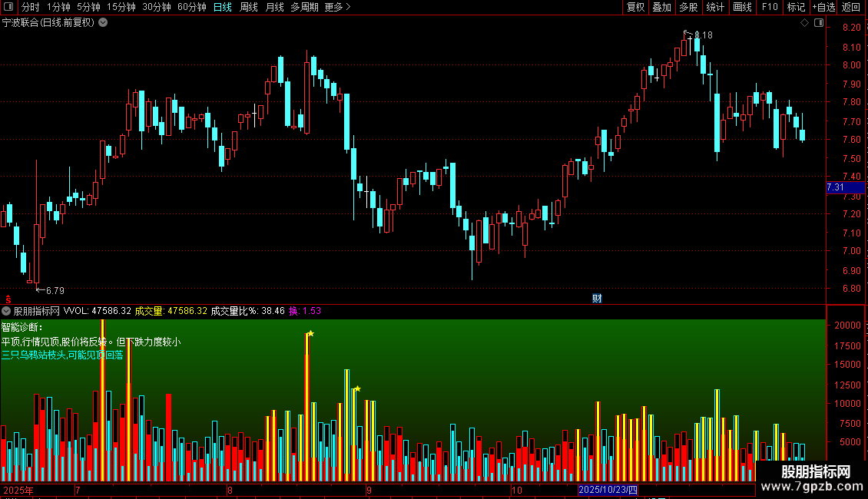Select the 60分钟 period
This screenshot has width=868, height=499.
(192, 7)
